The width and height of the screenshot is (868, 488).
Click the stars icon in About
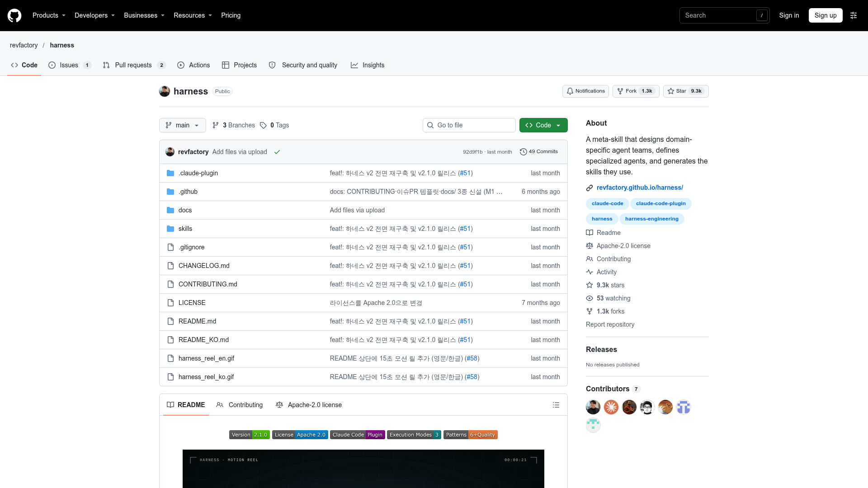click(x=590, y=285)
